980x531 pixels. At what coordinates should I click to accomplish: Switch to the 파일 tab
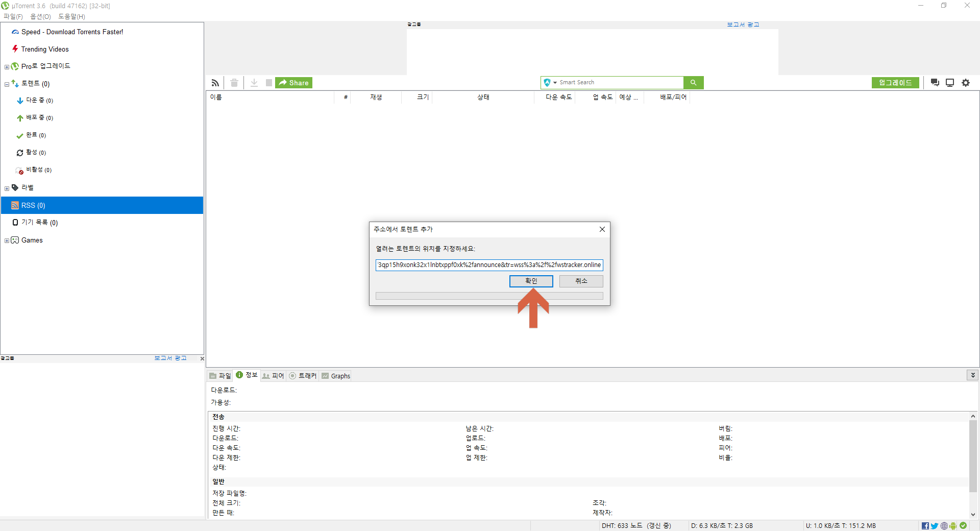click(220, 376)
